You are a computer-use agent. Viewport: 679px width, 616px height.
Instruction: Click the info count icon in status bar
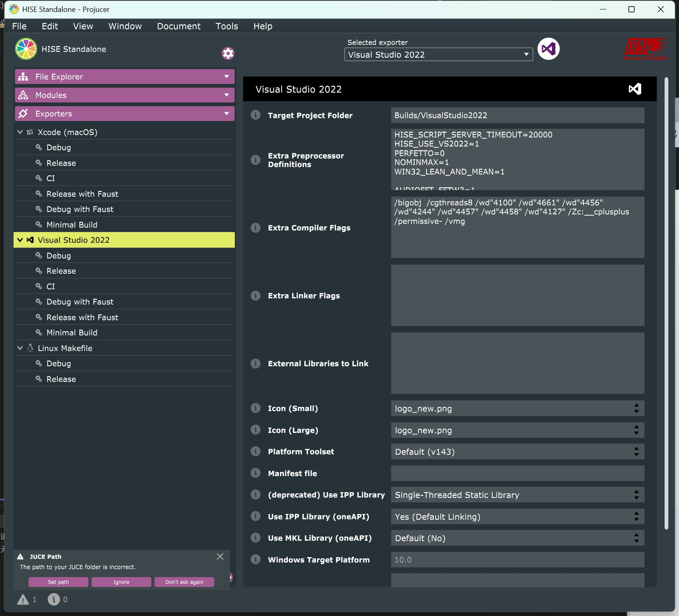click(x=53, y=600)
